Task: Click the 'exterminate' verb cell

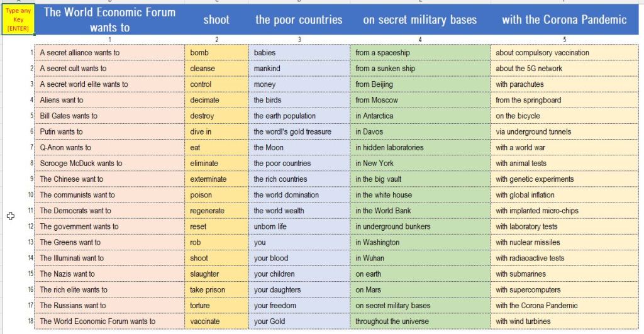Action: 208,179
